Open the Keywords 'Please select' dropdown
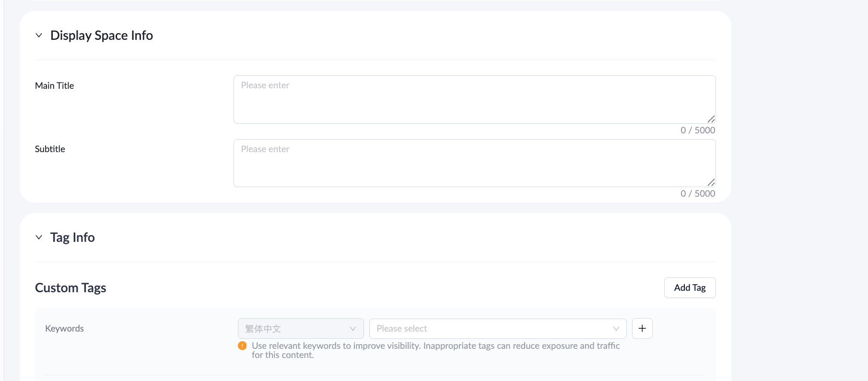The height and width of the screenshot is (381, 868). [x=498, y=329]
